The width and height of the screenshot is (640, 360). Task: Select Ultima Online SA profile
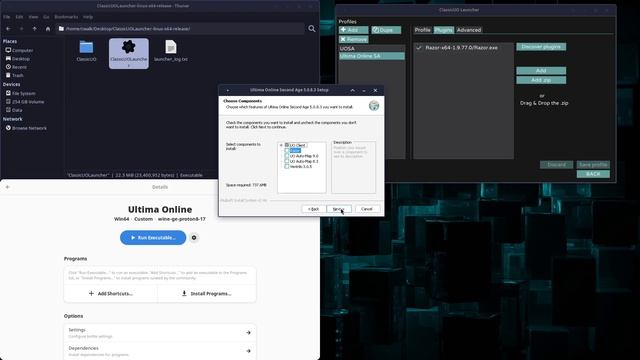click(372, 56)
